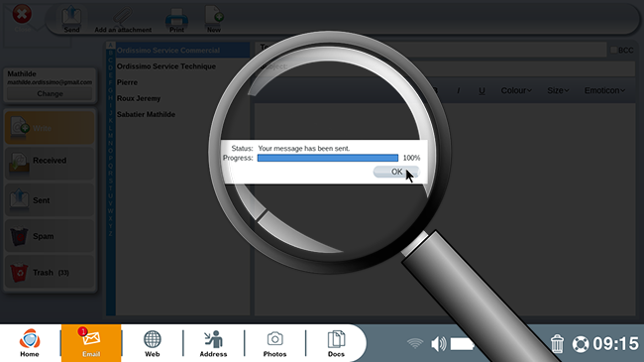Toggle the BCC checkbox
The image size is (644, 362).
point(613,50)
